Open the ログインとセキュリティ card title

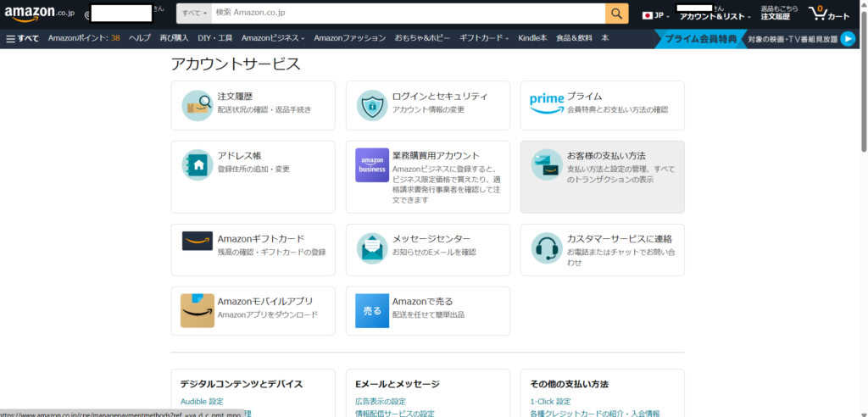[x=440, y=97]
